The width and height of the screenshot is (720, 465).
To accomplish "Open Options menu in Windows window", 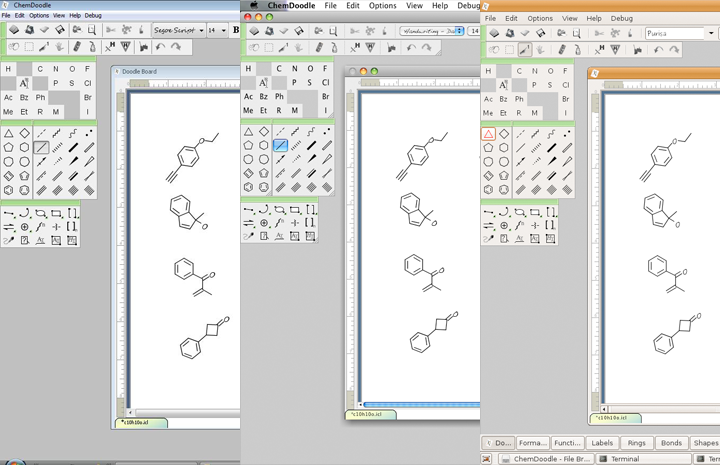I will (x=39, y=15).
